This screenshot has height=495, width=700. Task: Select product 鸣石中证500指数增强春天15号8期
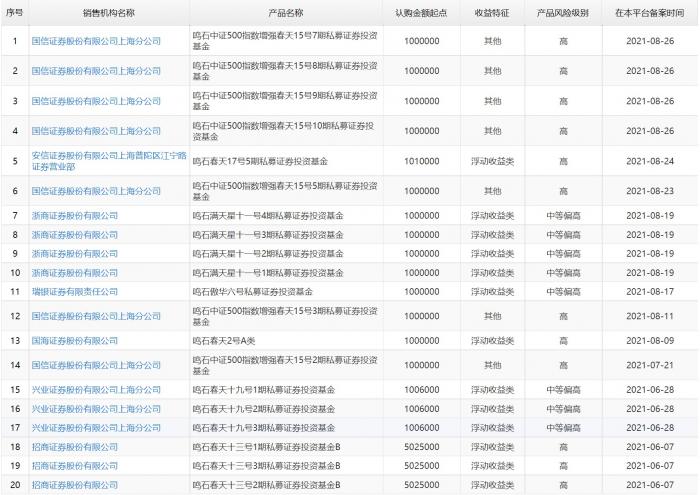[x=285, y=71]
